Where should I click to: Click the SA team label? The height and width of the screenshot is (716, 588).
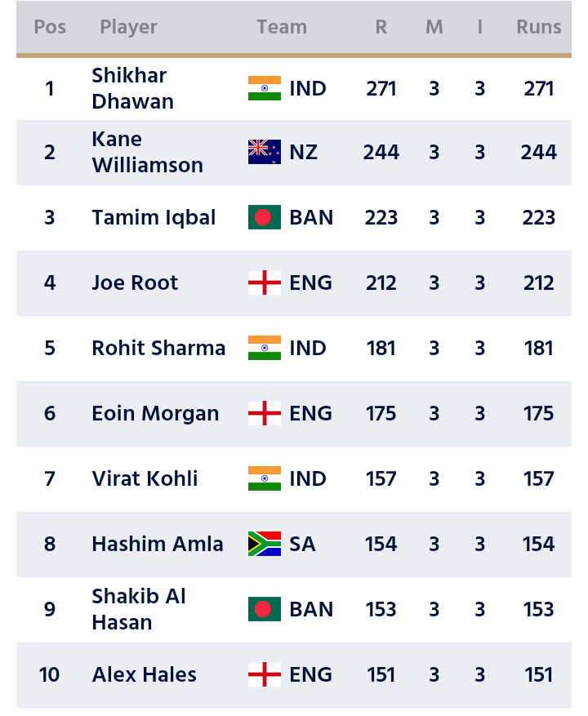pos(302,544)
